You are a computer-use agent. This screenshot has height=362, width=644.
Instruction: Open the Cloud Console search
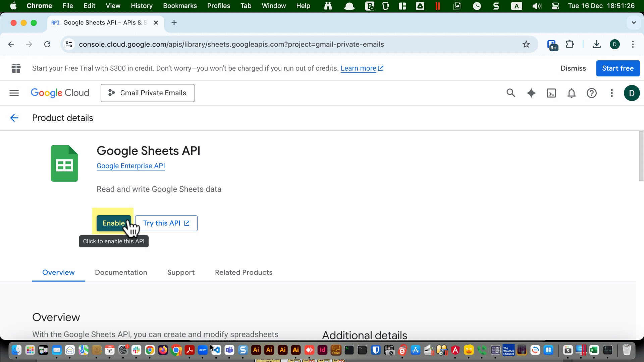coord(511,93)
